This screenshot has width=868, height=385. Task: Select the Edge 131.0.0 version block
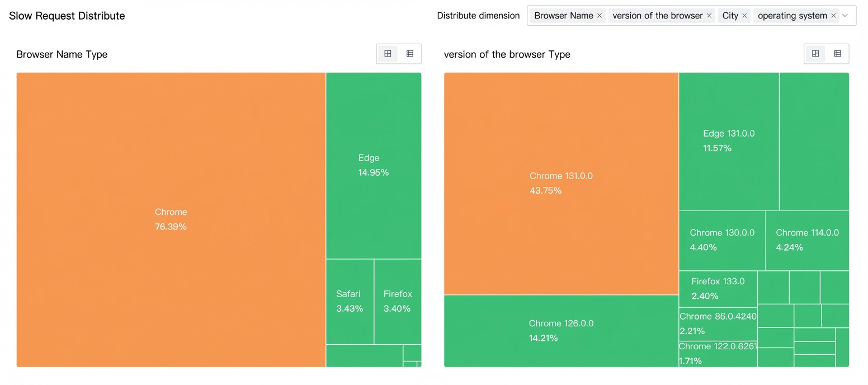(x=729, y=141)
